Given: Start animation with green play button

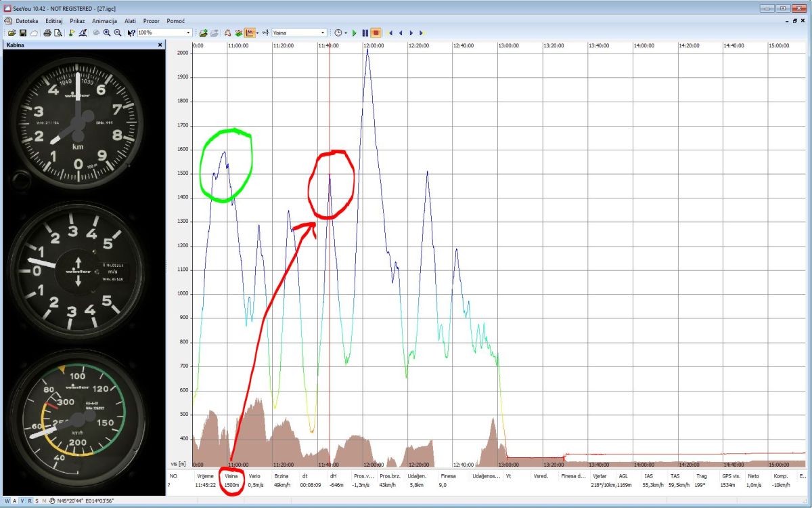Looking at the screenshot, I should point(355,33).
